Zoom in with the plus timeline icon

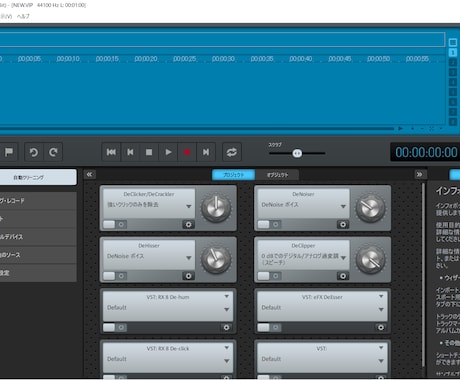[413, 128]
